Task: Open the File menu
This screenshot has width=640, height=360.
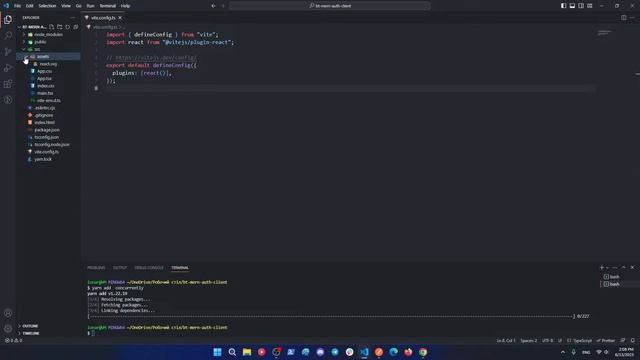Action: 18,6
